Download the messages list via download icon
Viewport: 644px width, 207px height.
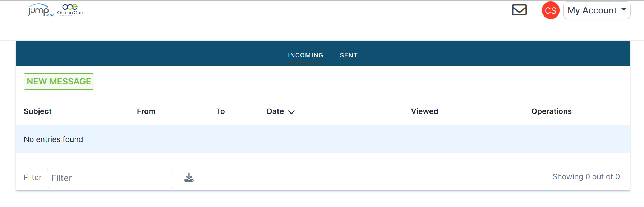coord(189,178)
